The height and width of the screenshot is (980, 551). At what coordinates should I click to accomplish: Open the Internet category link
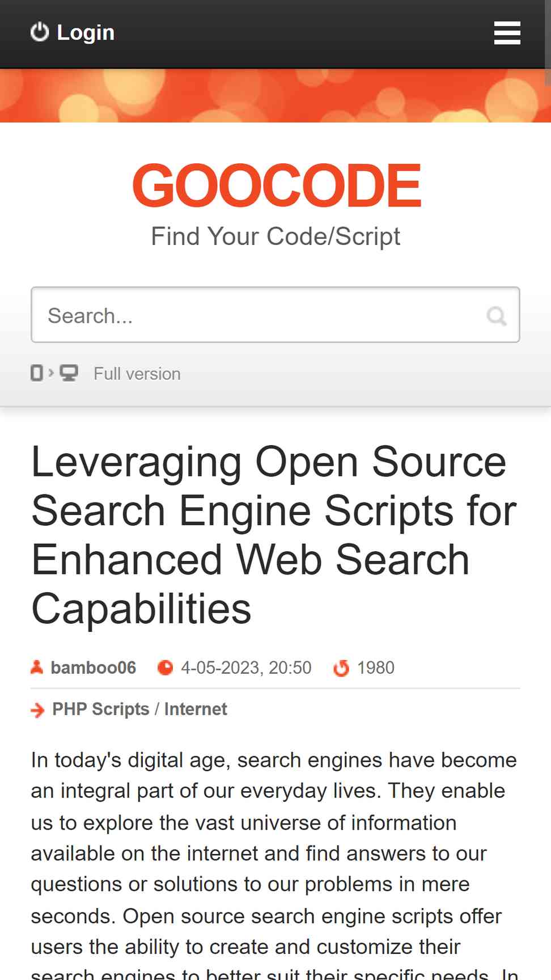[196, 709]
